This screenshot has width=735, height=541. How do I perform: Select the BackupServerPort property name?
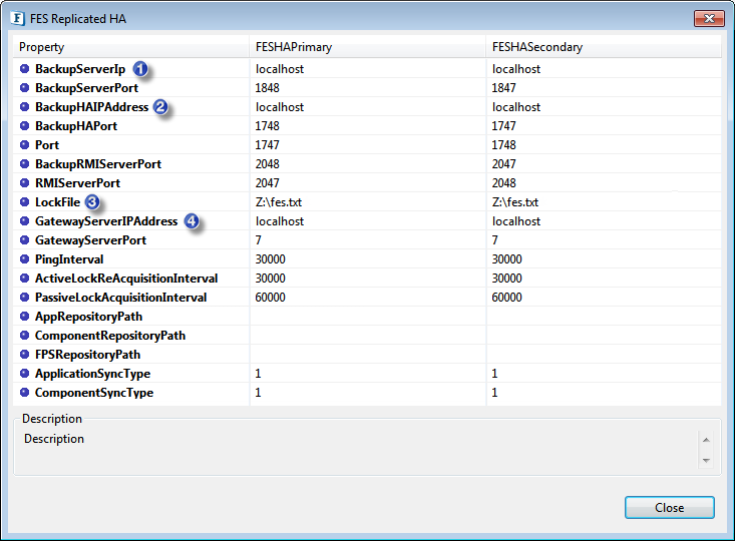pos(87,88)
